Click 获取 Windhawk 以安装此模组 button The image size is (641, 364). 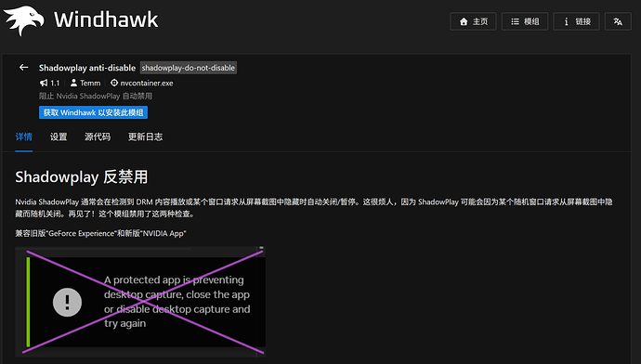tap(93, 112)
